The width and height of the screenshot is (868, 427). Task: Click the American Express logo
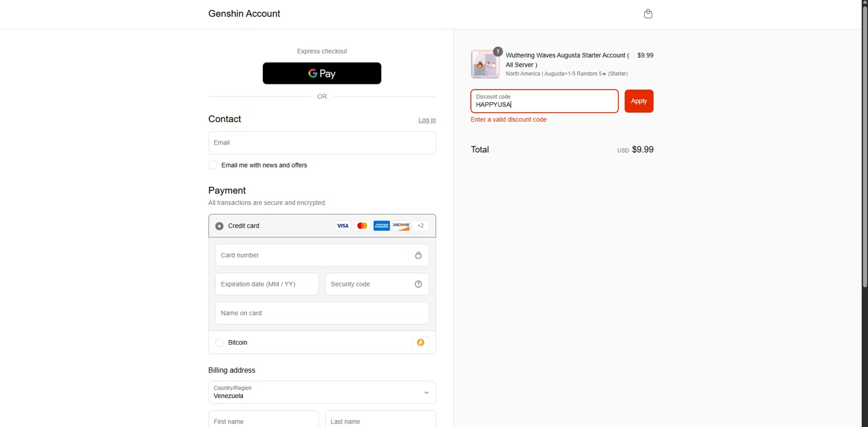(x=381, y=226)
